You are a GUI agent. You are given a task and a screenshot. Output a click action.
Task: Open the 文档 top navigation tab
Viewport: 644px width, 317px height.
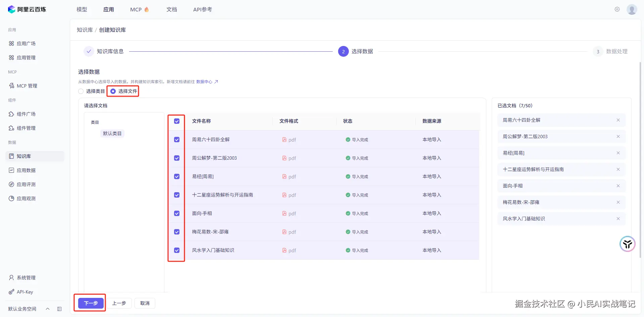171,9
